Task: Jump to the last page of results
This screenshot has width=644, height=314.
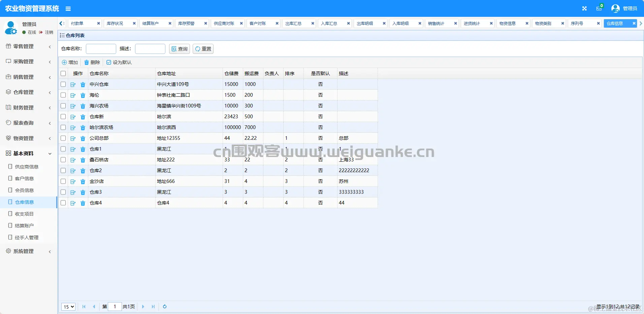Action: (x=153, y=307)
